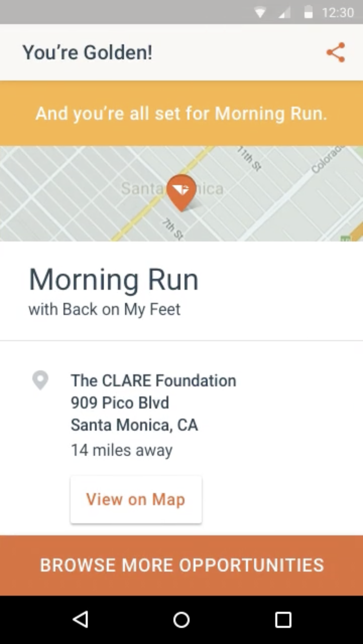Tap the Wi-Fi icon in the status bar
The width and height of the screenshot is (363, 644).
(x=260, y=13)
